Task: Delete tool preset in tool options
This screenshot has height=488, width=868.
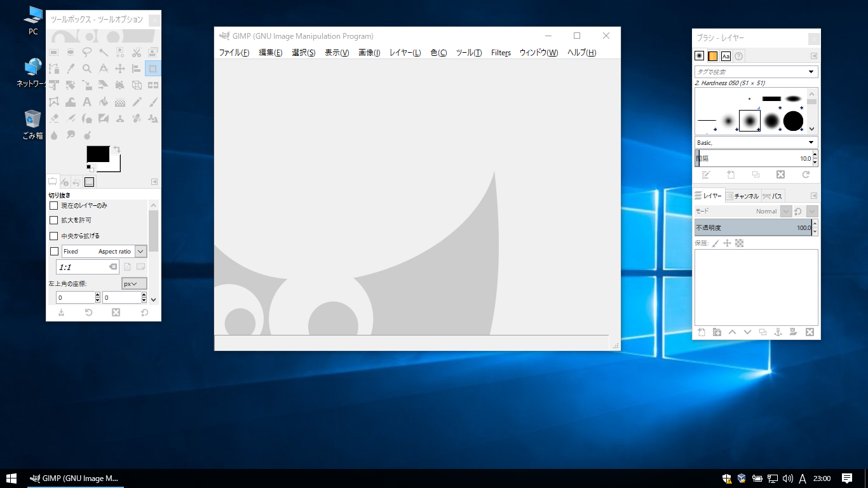Action: click(116, 313)
